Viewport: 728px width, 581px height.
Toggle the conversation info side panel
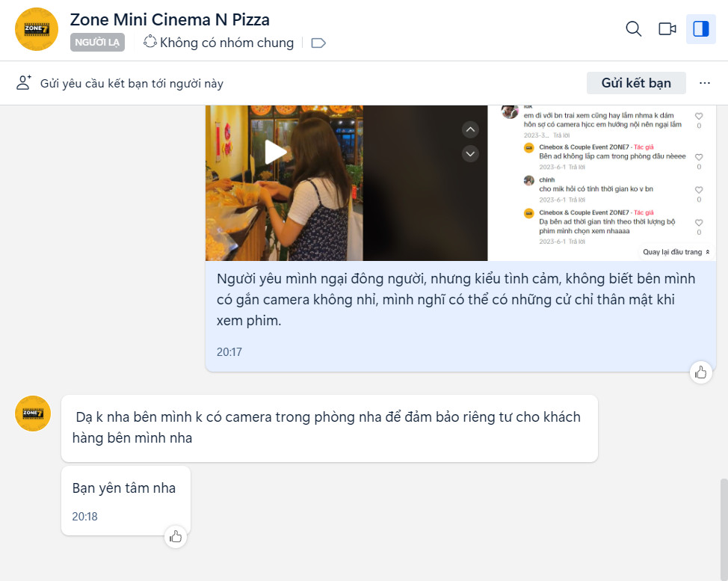click(x=700, y=29)
